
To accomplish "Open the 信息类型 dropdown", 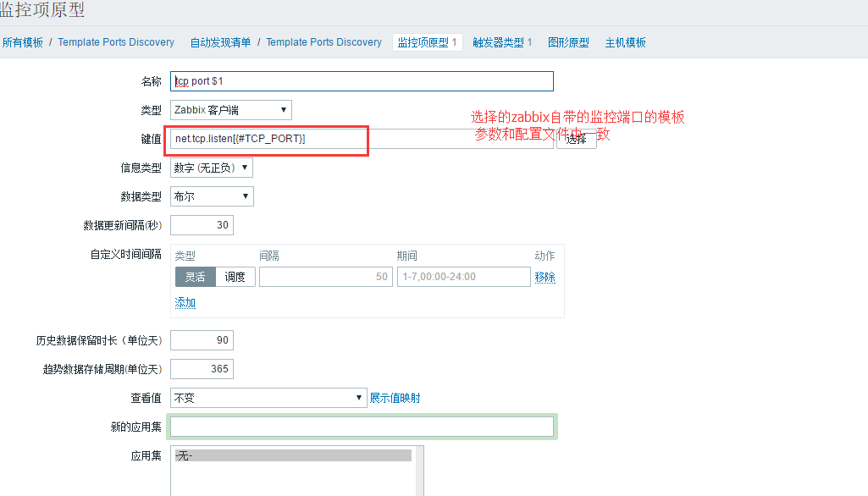I will pyautogui.click(x=213, y=167).
